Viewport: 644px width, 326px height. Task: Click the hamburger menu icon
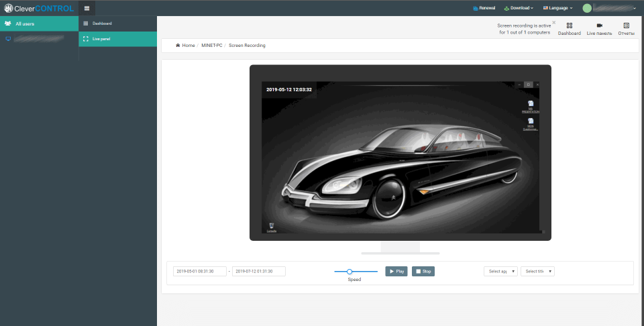(87, 8)
